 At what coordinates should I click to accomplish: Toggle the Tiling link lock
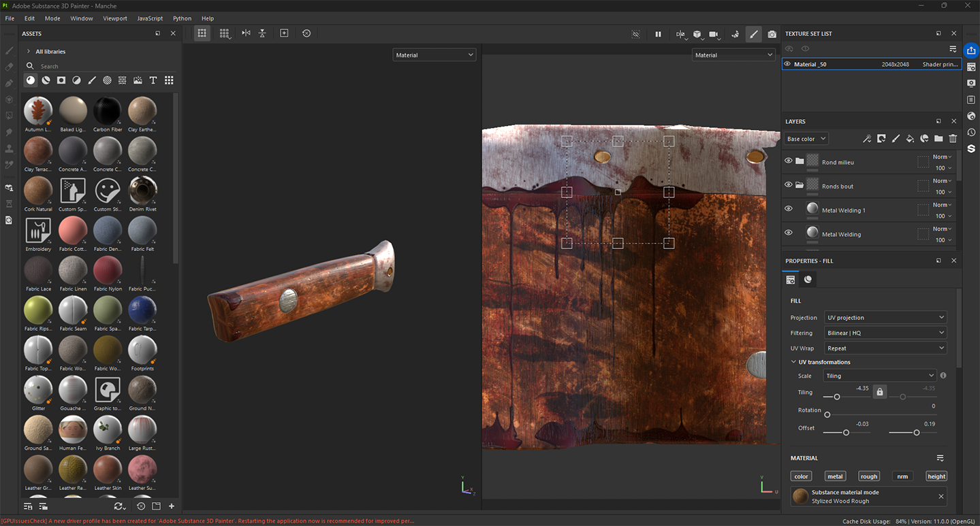(x=879, y=391)
